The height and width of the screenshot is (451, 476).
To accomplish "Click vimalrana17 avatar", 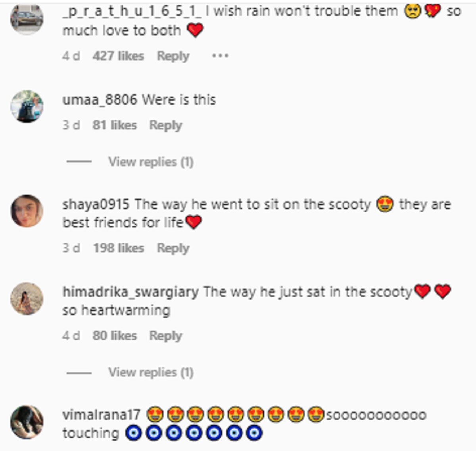I will click(27, 422).
